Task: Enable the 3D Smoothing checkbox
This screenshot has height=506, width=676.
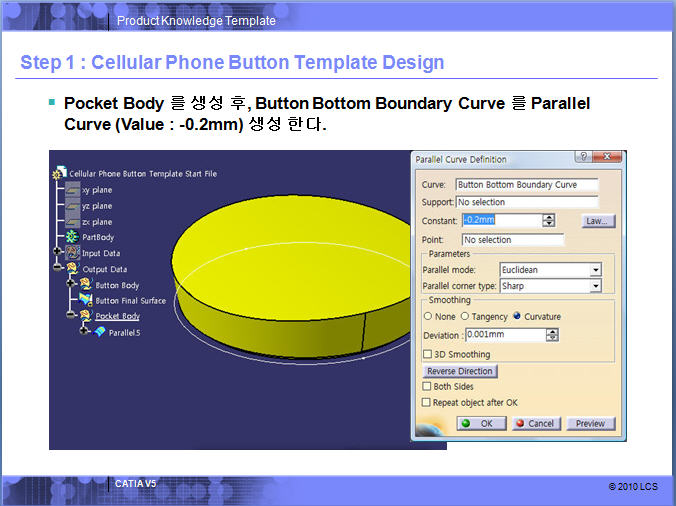Action: click(428, 354)
